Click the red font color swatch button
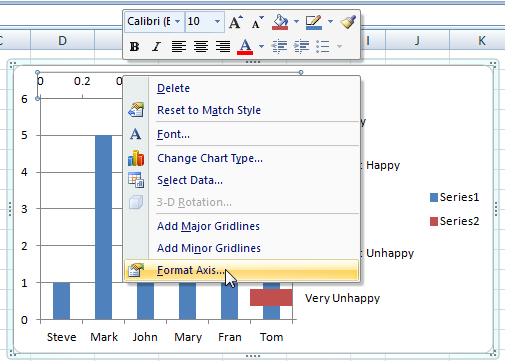505x361 pixels. [x=245, y=46]
